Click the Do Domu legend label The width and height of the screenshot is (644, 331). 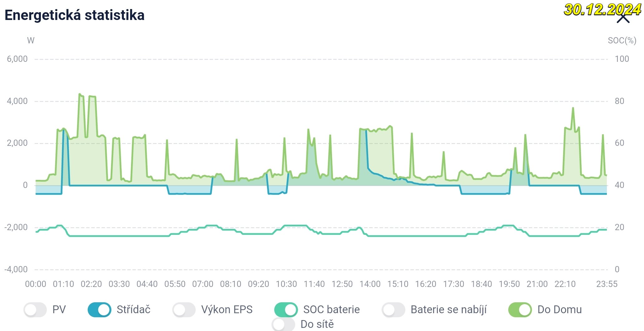[559, 310]
